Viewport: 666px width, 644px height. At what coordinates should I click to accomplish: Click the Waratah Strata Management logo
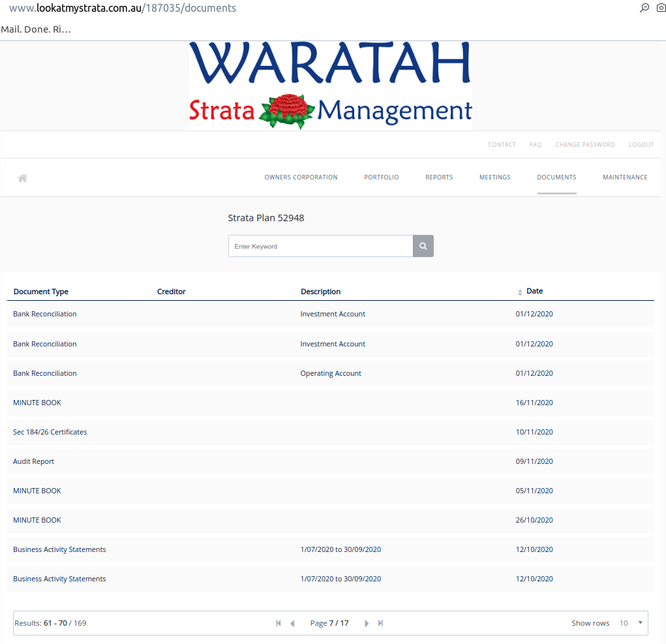331,85
